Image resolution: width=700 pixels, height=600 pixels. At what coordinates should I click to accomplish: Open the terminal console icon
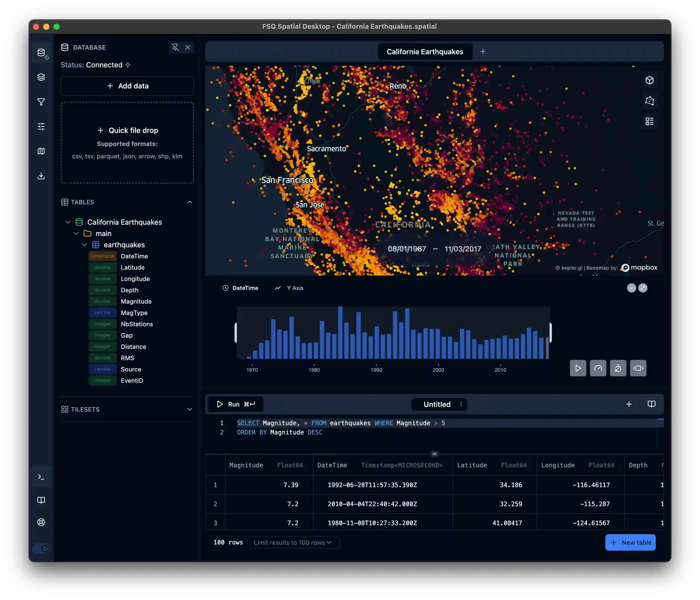pos(41,477)
